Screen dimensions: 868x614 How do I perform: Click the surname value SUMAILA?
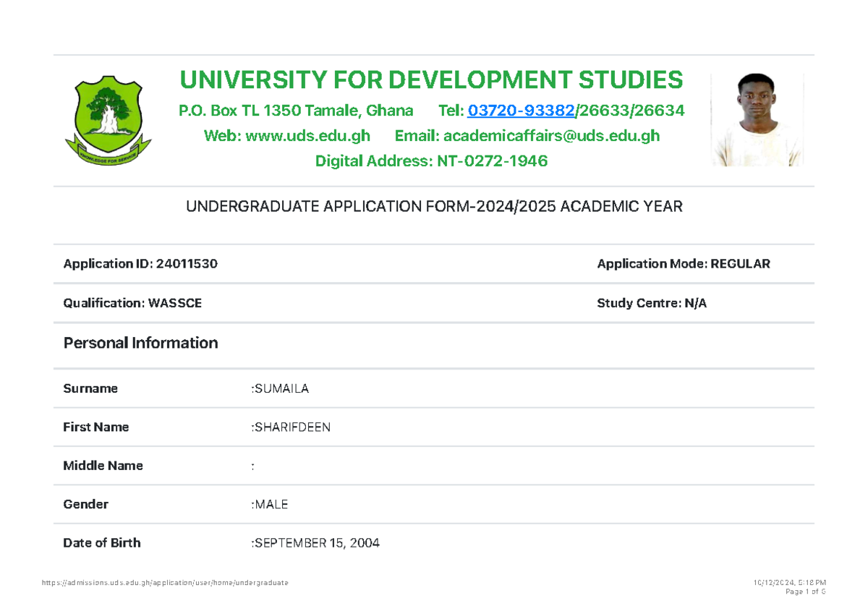(x=281, y=389)
